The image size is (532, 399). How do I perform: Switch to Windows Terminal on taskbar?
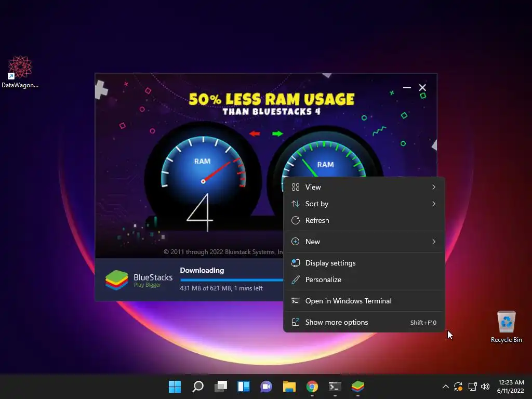(x=335, y=387)
